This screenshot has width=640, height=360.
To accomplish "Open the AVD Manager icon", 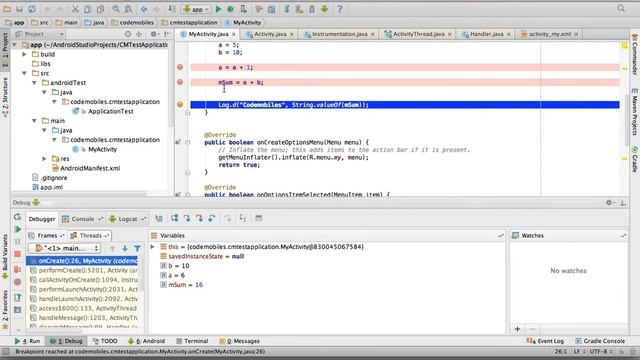I will (x=299, y=9).
